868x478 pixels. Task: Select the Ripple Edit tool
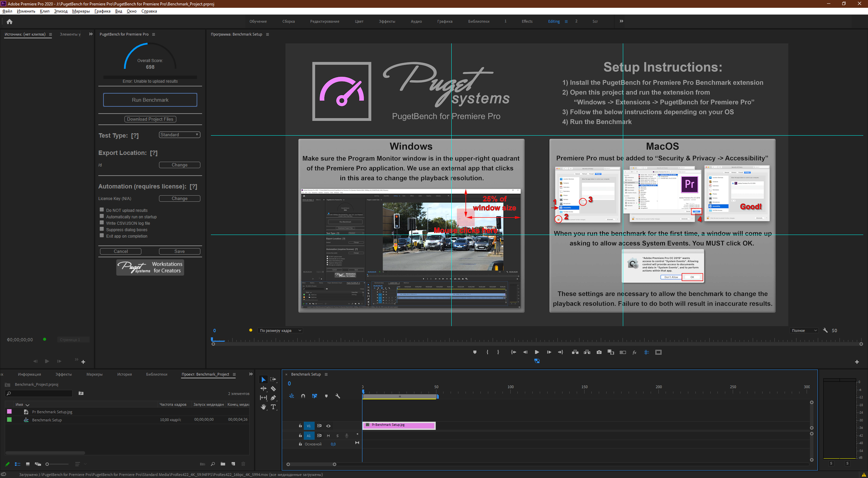click(x=263, y=389)
